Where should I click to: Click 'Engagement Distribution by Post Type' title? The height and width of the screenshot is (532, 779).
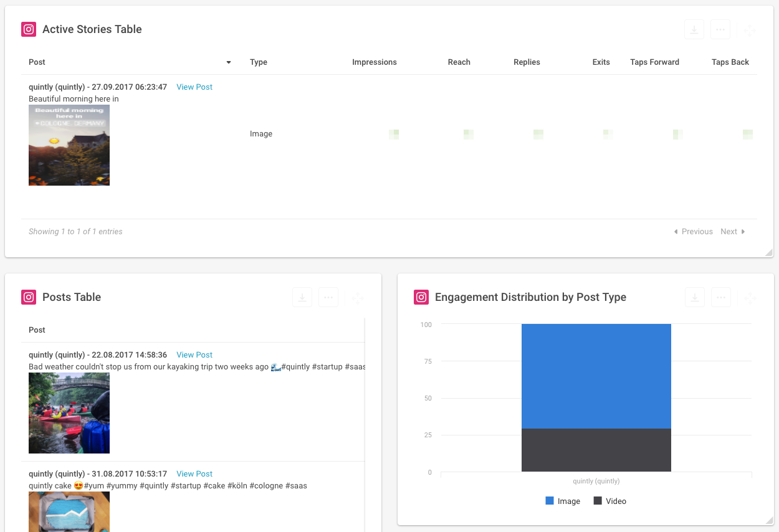(x=530, y=297)
